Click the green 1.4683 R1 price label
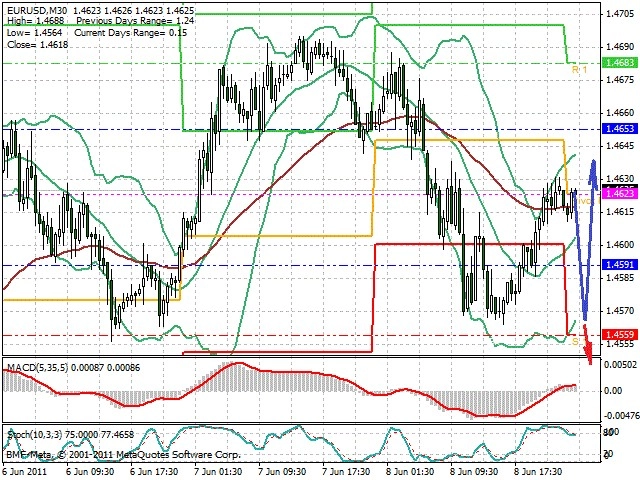Screen dimensions: 640x480 (620, 63)
